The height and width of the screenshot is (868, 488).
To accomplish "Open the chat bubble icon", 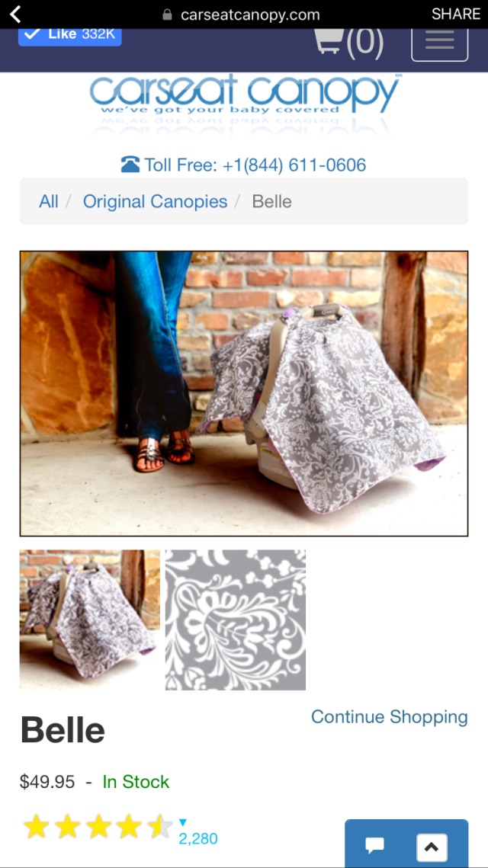I will coord(375,845).
